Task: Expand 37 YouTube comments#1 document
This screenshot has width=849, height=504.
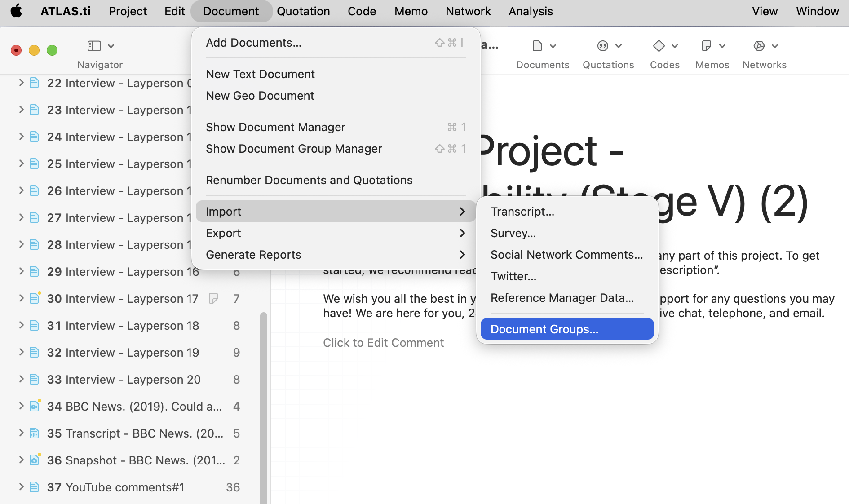Action: [x=21, y=487]
